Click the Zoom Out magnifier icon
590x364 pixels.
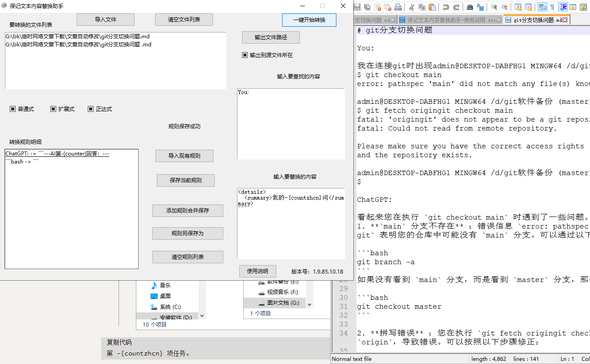click(x=504, y=7)
